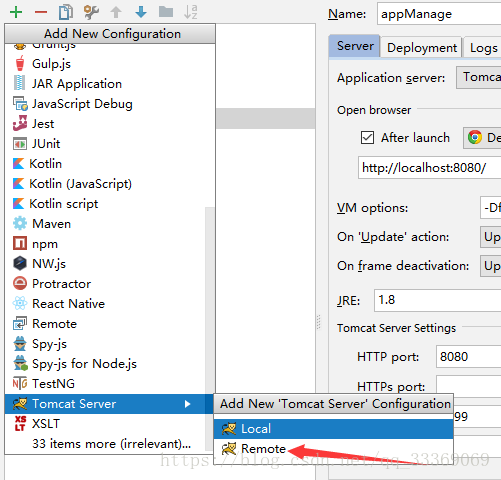Click the JavaScript Debug icon
Viewport: 501px width, 480px height.
[20, 104]
